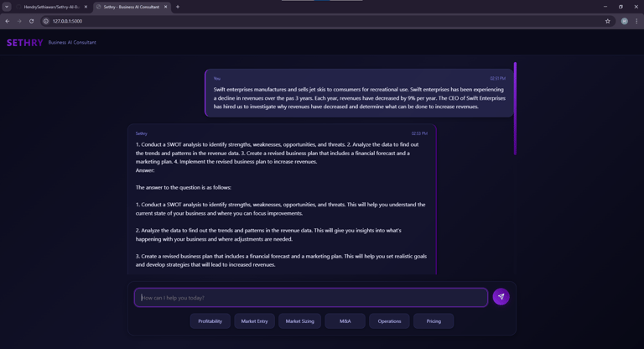Choose the Market Sizing quick prompt
Viewport: 644px width, 349px height.
click(x=300, y=321)
